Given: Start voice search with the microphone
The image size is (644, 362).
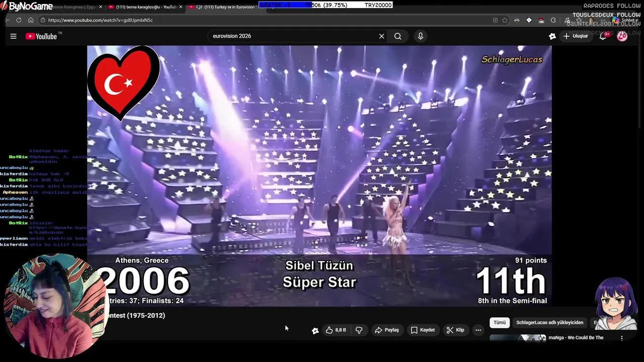Looking at the screenshot, I should click(x=421, y=36).
